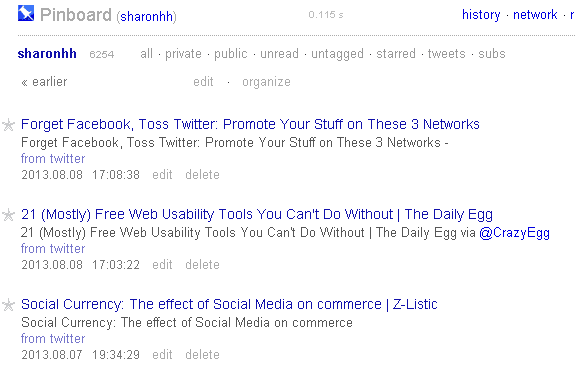The height and width of the screenshot is (377, 575).
Task: Click the sharonhh link beside Pinboard title
Action: coord(146,17)
